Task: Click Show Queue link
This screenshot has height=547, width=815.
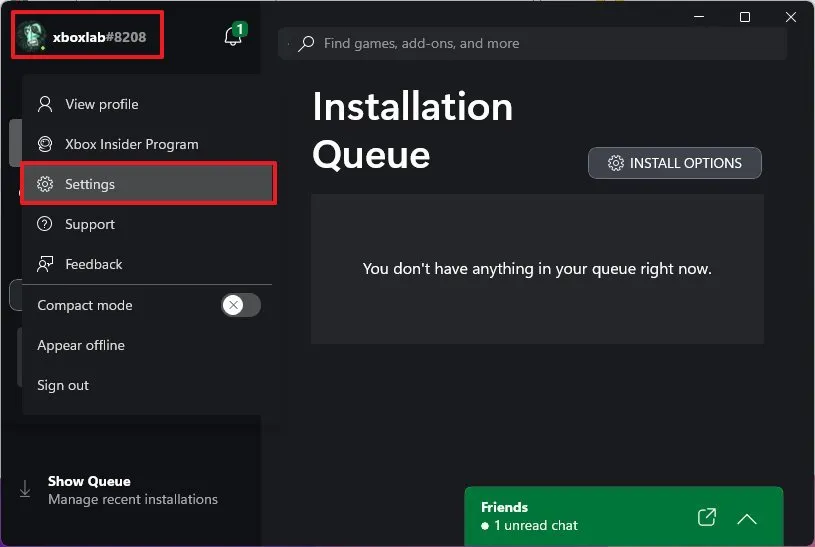Action: pos(89,481)
